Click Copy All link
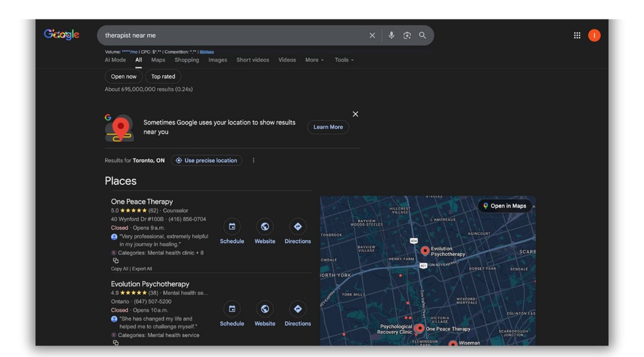This screenshot has height=357, width=644. (x=119, y=269)
